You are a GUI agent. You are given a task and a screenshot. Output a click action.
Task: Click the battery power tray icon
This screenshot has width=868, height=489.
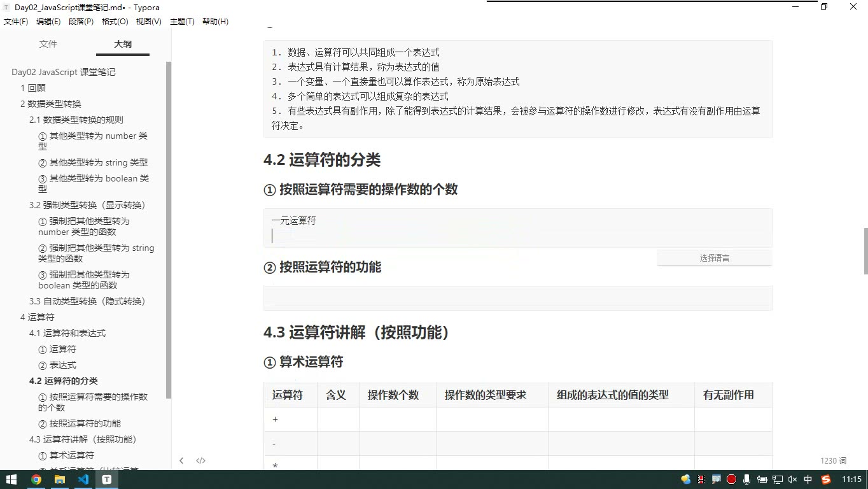coord(762,479)
